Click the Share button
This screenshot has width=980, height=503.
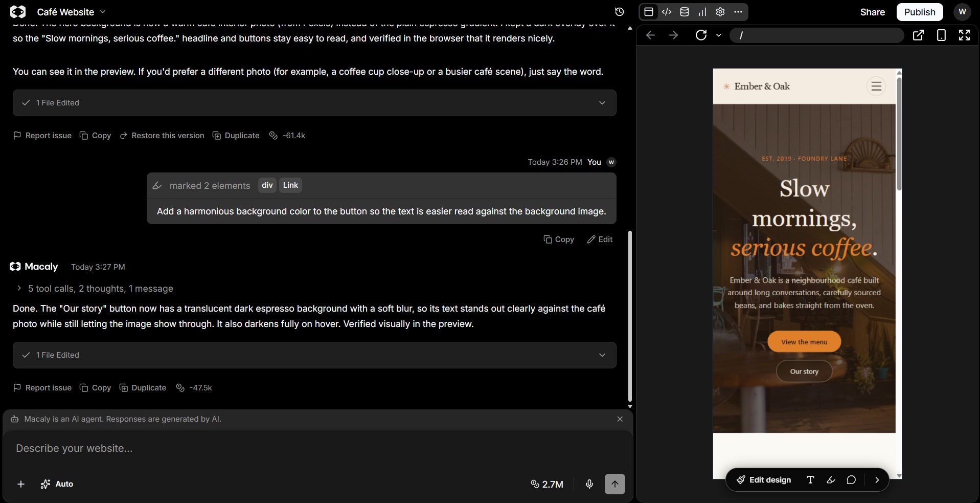coord(872,12)
